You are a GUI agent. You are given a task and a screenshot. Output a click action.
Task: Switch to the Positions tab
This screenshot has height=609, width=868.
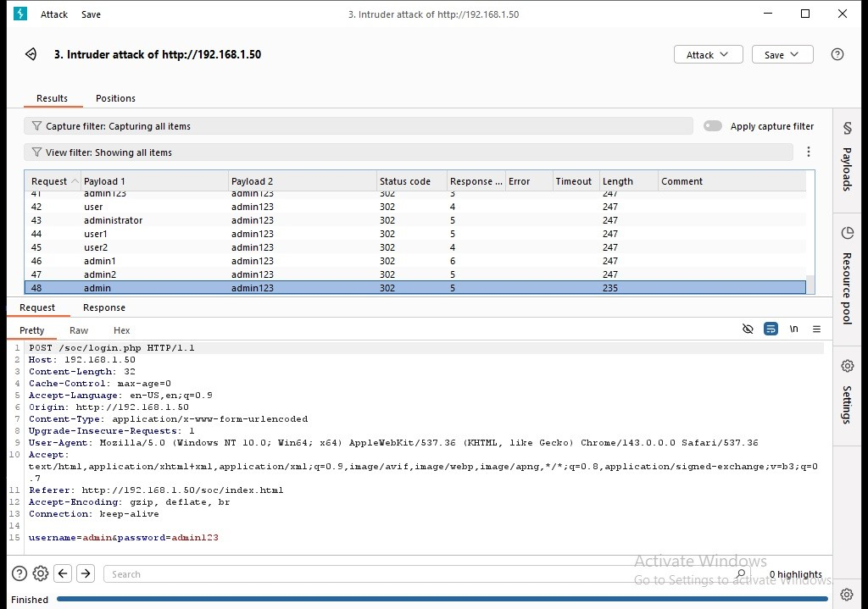115,98
